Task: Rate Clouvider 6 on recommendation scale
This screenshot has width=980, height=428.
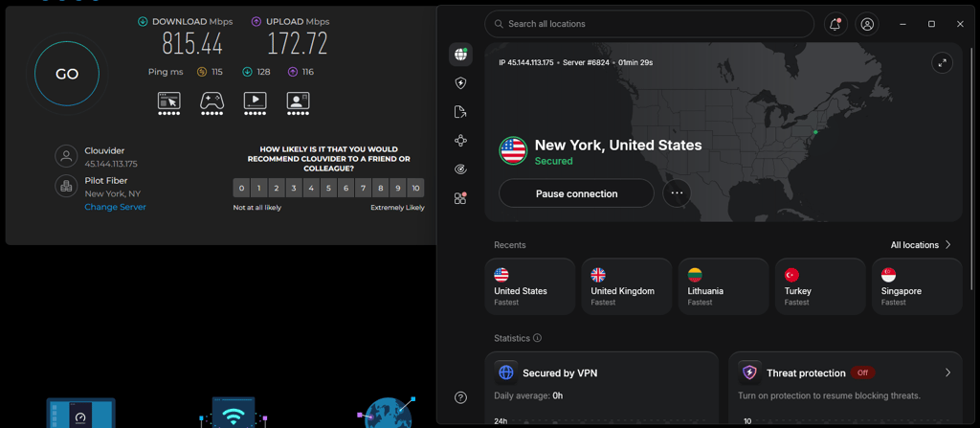Action: click(345, 188)
